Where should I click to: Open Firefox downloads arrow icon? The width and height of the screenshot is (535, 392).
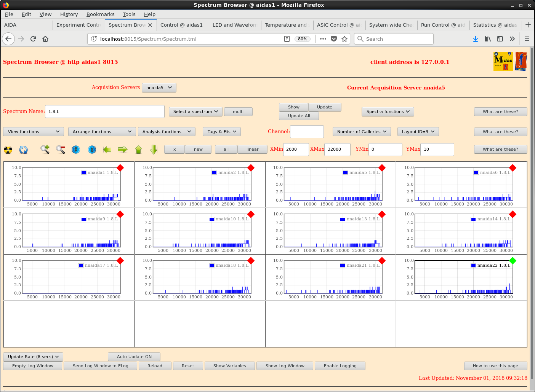(x=476, y=39)
